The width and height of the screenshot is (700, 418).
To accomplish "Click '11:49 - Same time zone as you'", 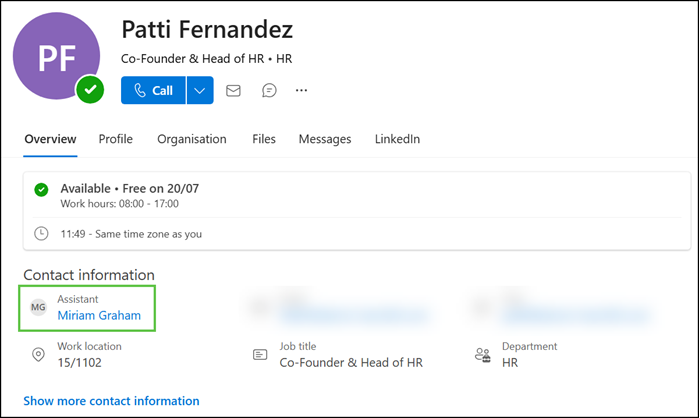I will (x=131, y=234).
